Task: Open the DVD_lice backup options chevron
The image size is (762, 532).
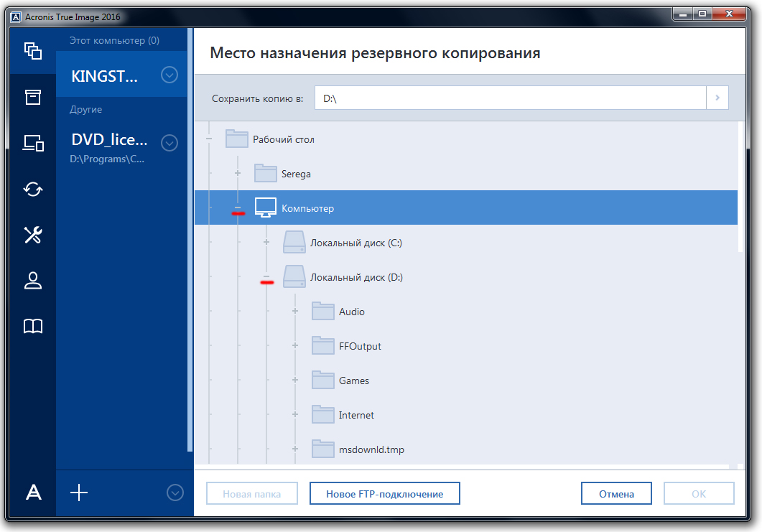Action: click(x=169, y=142)
